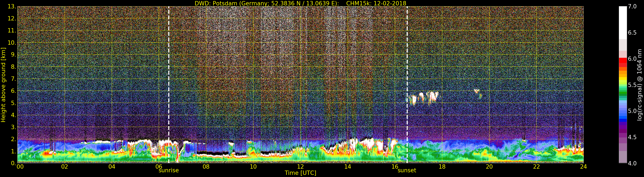The height and width of the screenshot is (177, 644).
Task: Click the plot title "DWD: Potsdam (Germany; 52.3836 N / 13.0639 E)"
Action: pos(267,3)
